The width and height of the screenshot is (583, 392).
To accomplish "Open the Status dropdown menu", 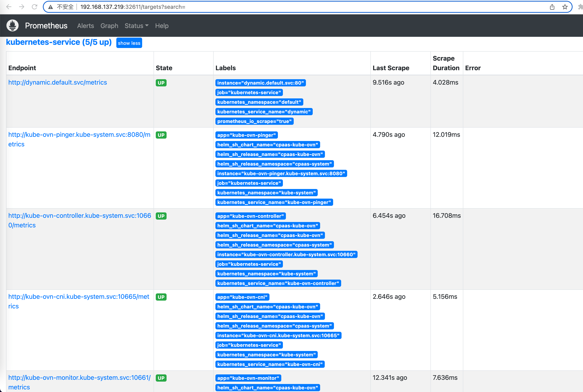I will pyautogui.click(x=136, y=26).
